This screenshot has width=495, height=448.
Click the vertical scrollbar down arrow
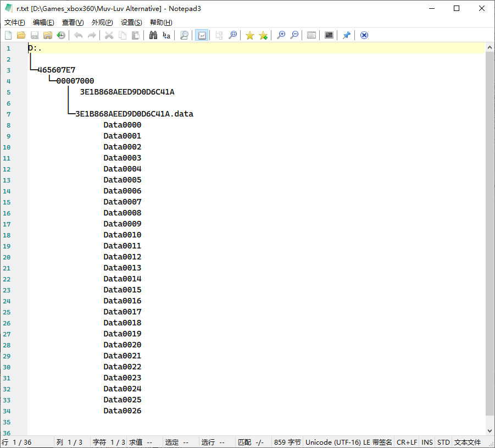[490, 430]
